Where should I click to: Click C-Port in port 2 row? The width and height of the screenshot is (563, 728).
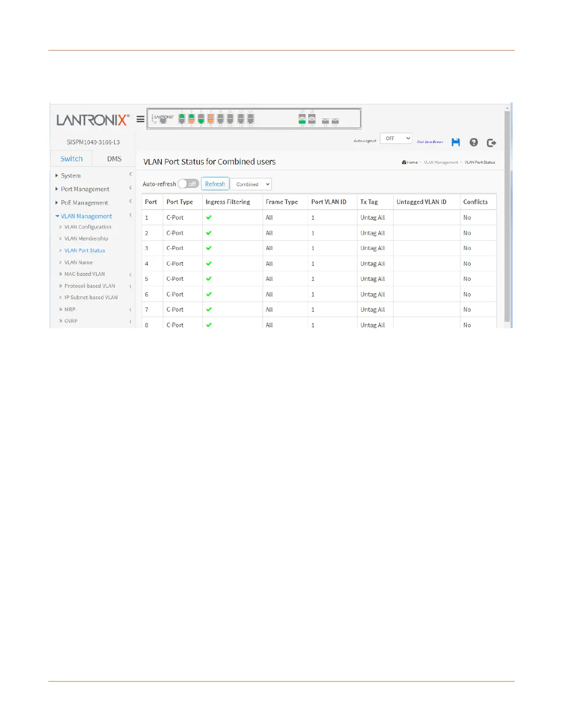tap(175, 233)
